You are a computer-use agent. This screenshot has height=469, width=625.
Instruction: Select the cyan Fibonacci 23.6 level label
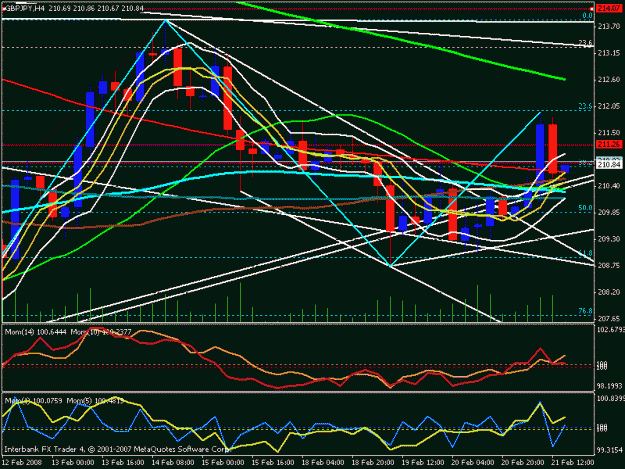click(x=585, y=106)
